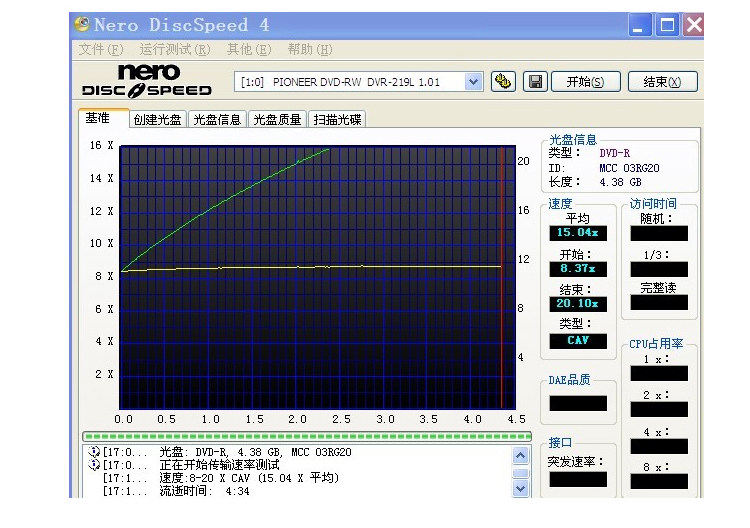Image resolution: width=750 pixels, height=528 pixels.
Task: Click the start speed 8.37x value
Action: 578,269
